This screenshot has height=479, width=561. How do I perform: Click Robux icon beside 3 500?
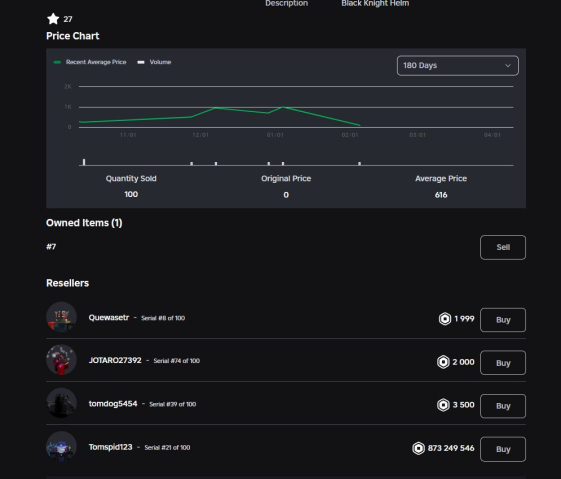coord(443,405)
